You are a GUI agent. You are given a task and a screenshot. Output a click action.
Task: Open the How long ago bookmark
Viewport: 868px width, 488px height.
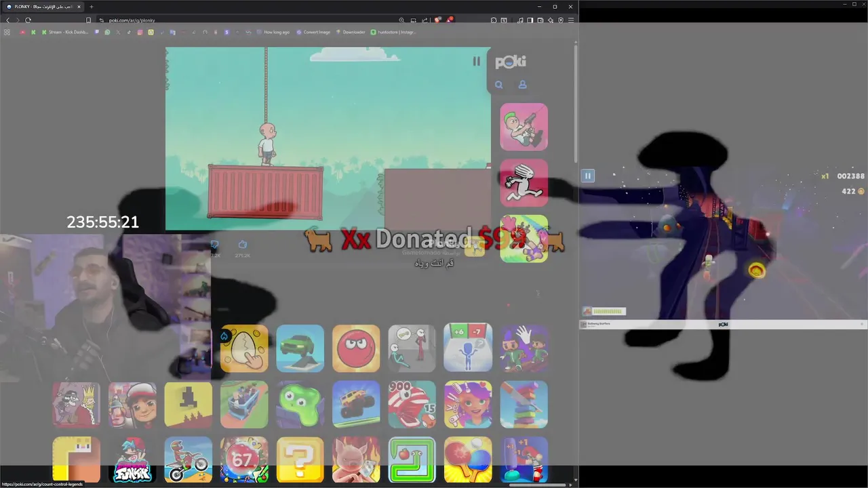point(273,32)
